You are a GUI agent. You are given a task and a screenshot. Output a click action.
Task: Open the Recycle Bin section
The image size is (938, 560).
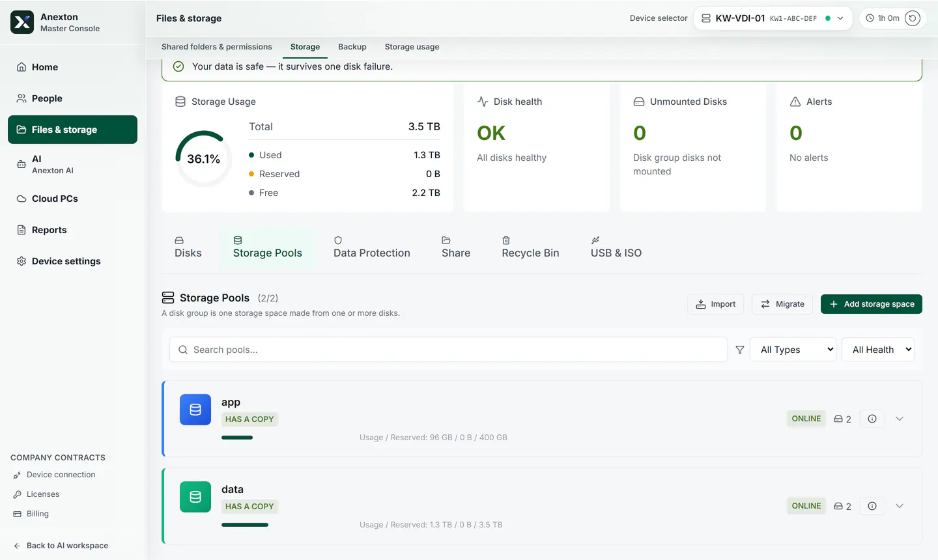(x=530, y=247)
